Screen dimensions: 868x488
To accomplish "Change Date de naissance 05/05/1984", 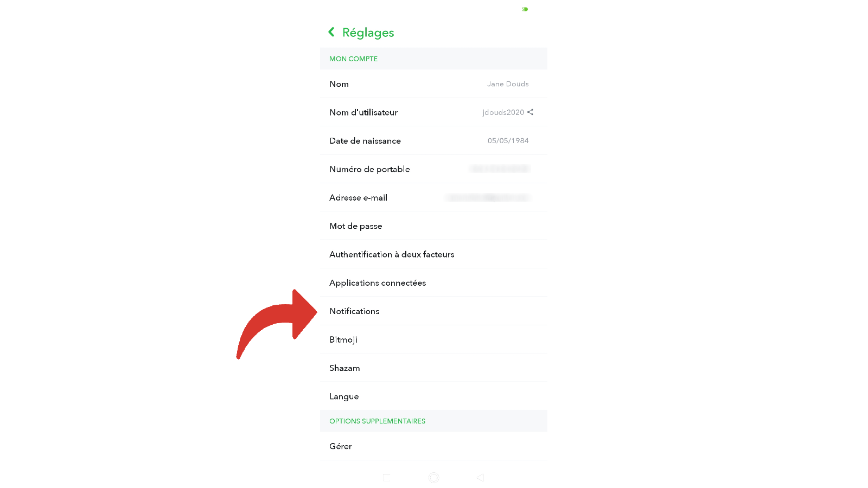I will pos(433,141).
